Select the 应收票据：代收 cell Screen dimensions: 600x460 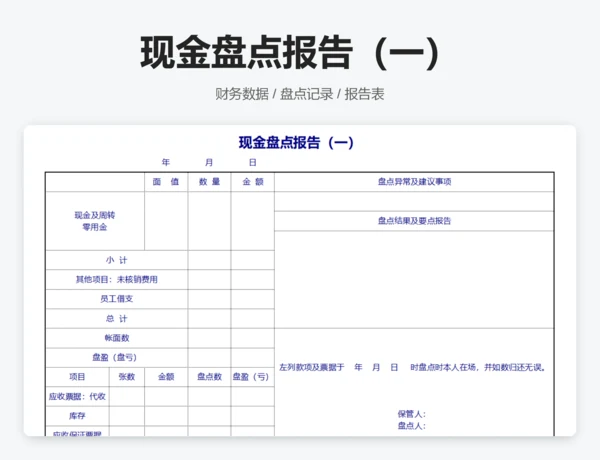pyautogui.click(x=77, y=396)
